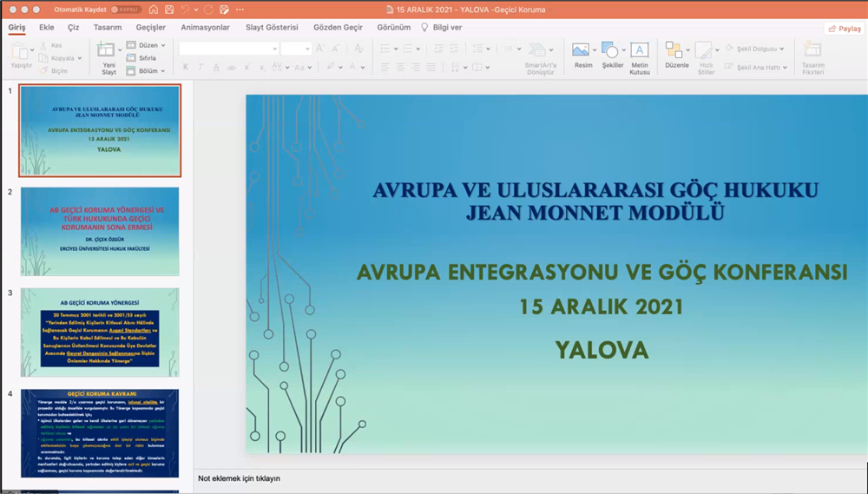The width and height of the screenshot is (868, 494).
Task: Click the line spacing icon
Action: pos(477,49)
